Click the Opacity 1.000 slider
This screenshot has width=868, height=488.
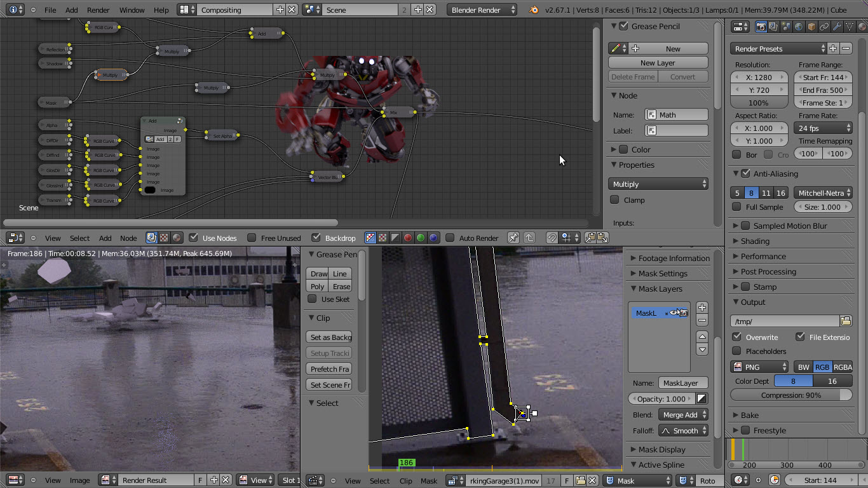point(661,399)
